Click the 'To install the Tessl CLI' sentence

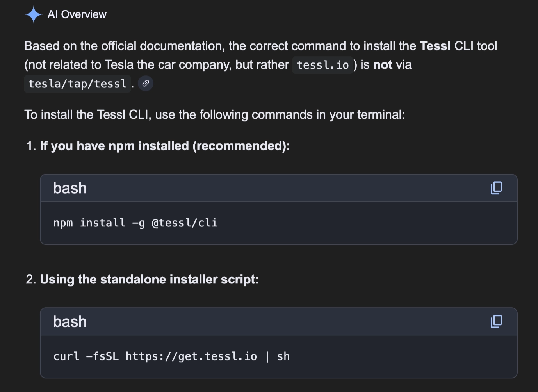(x=214, y=115)
